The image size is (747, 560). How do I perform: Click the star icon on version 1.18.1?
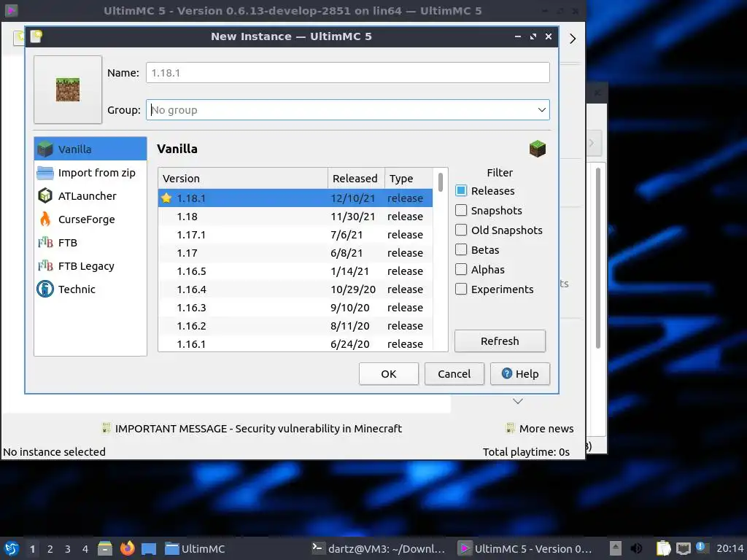(x=166, y=198)
